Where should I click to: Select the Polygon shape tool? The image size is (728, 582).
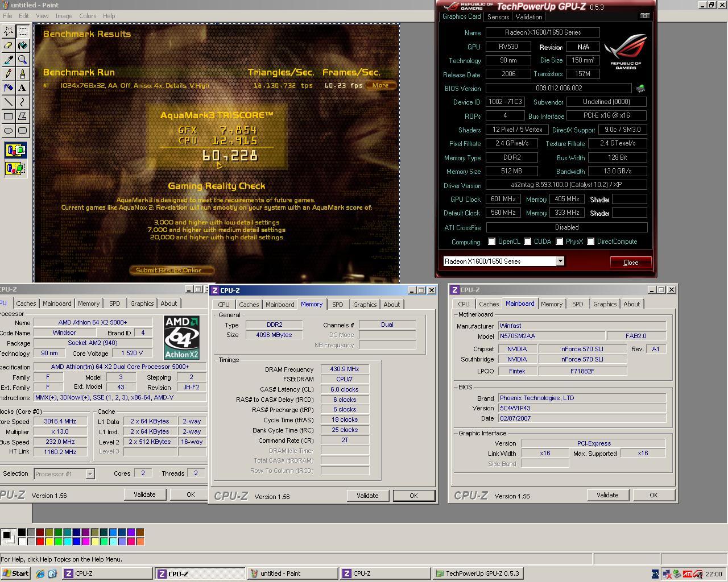(x=23, y=117)
